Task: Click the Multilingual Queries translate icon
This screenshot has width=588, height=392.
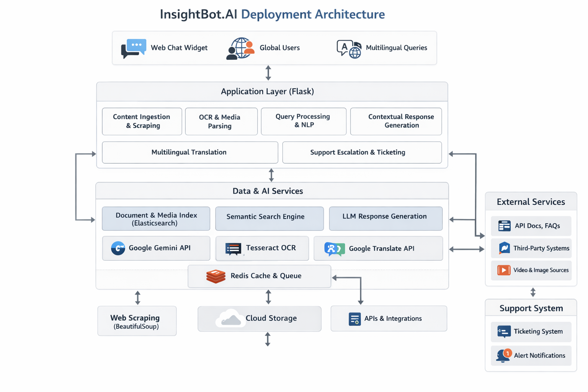Action: 349,49
